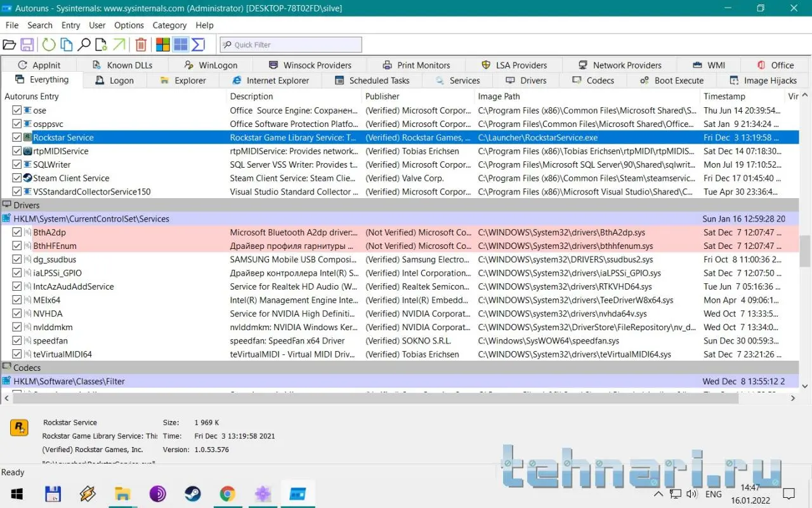Disable the Rockstar Service checkbox
812x508 pixels.
[x=17, y=137]
